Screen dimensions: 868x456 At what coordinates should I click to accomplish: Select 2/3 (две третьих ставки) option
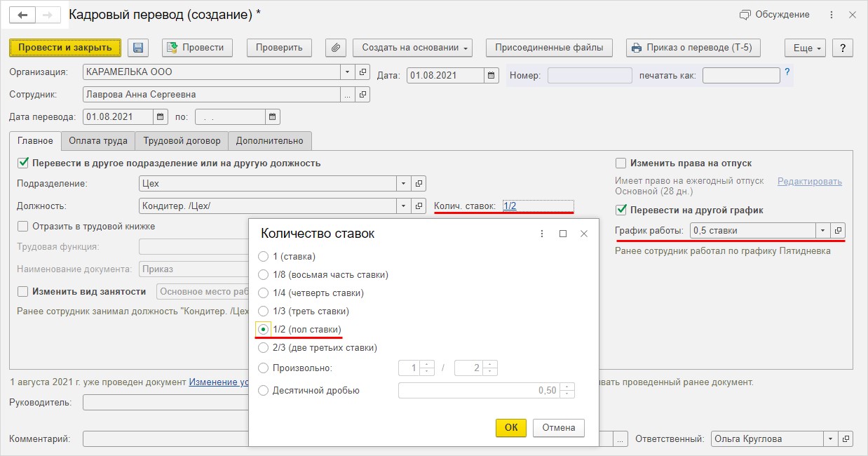pos(264,347)
